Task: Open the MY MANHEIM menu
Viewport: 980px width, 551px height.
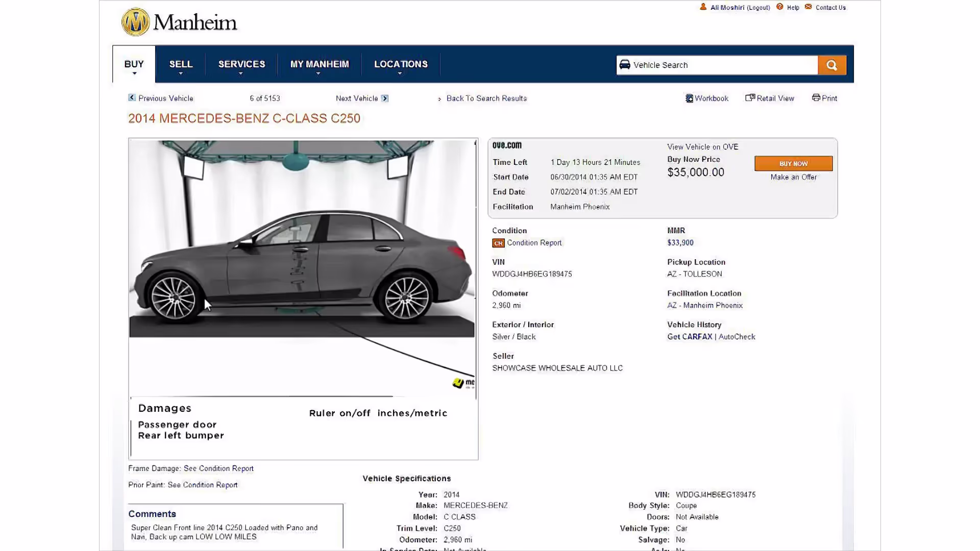Action: point(320,64)
